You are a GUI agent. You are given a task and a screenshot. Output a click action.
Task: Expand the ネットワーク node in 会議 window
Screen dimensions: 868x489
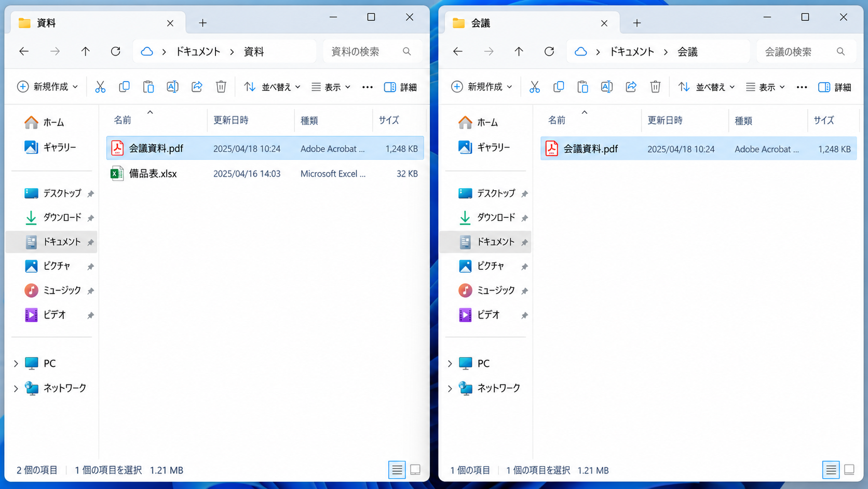click(x=450, y=388)
